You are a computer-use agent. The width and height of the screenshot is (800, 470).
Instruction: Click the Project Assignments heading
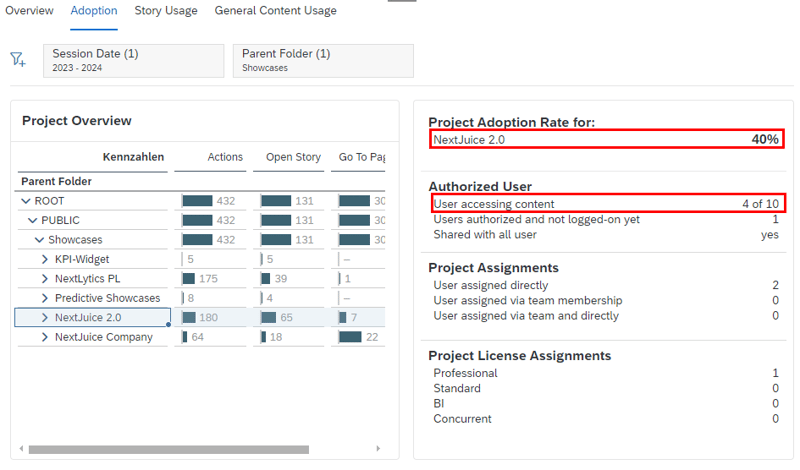pyautogui.click(x=493, y=268)
